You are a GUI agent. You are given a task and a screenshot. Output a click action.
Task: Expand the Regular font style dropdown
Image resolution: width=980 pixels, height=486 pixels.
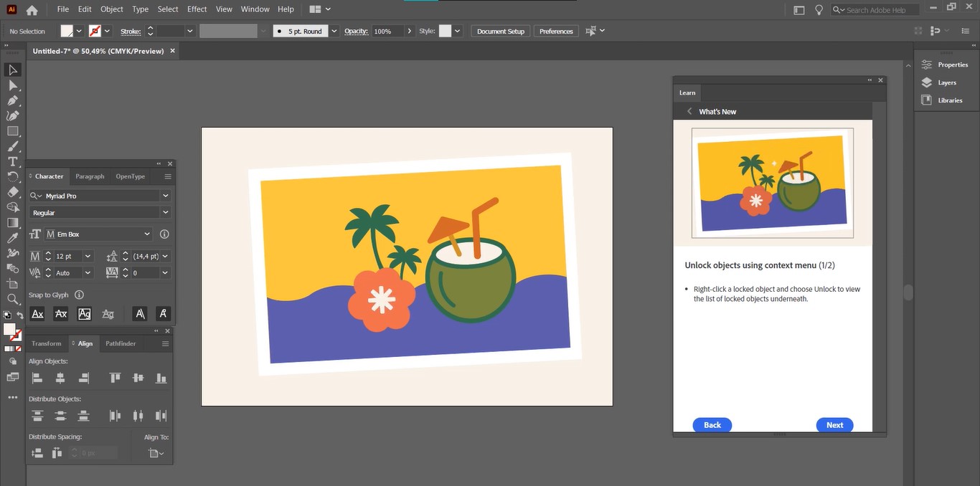[x=166, y=213]
